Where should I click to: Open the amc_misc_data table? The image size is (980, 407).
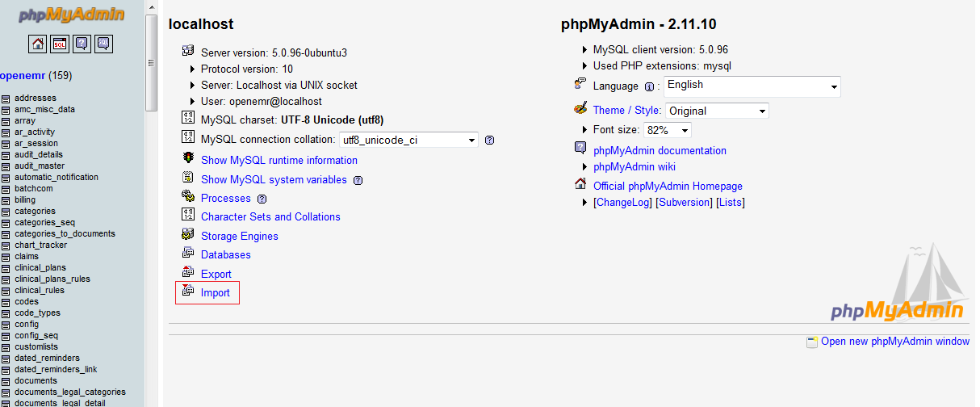[44, 109]
